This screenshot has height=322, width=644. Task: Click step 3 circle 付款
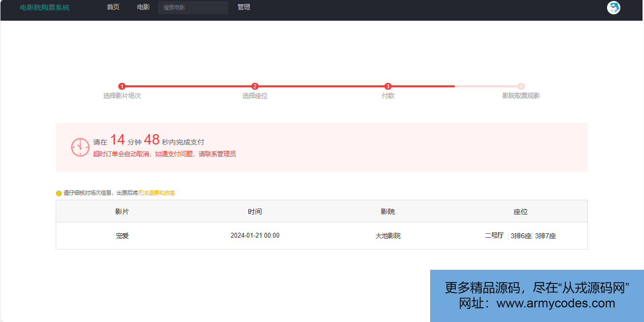pyautogui.click(x=388, y=86)
